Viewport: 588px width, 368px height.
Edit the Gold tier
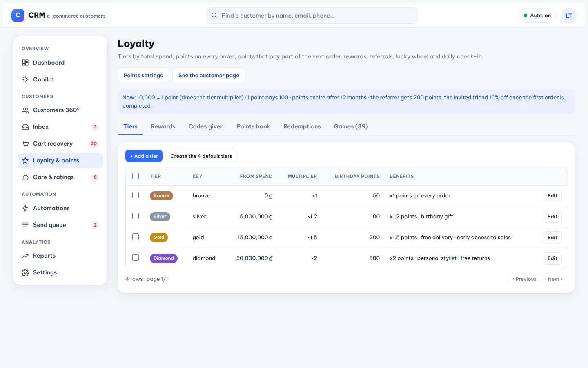pyautogui.click(x=552, y=238)
